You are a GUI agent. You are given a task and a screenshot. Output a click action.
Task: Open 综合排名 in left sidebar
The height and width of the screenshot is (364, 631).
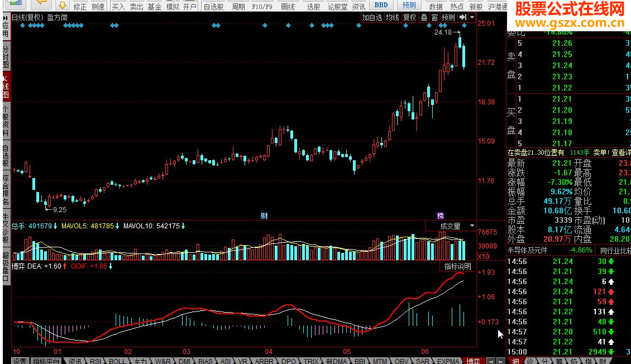coord(6,190)
